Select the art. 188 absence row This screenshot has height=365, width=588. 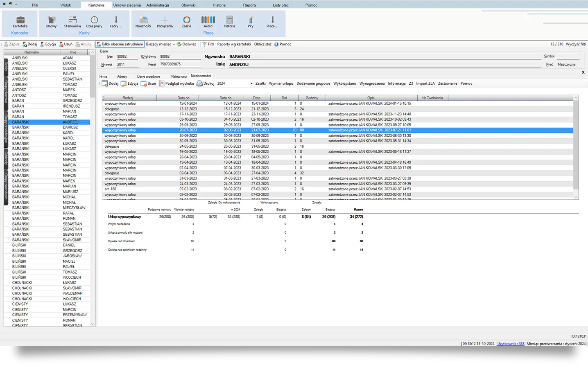coord(337,189)
